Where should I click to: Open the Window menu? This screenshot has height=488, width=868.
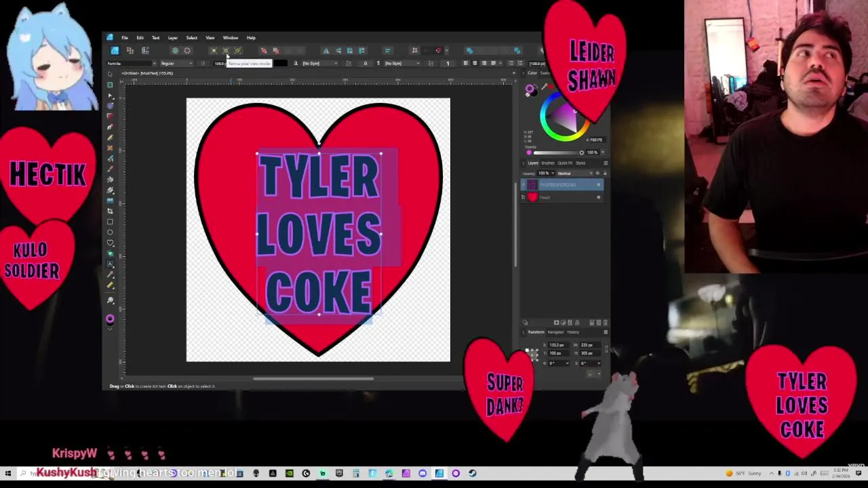(231, 38)
